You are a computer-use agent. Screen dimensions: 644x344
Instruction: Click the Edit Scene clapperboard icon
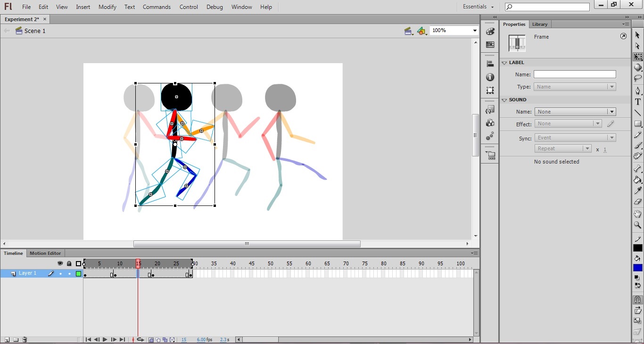click(x=409, y=31)
